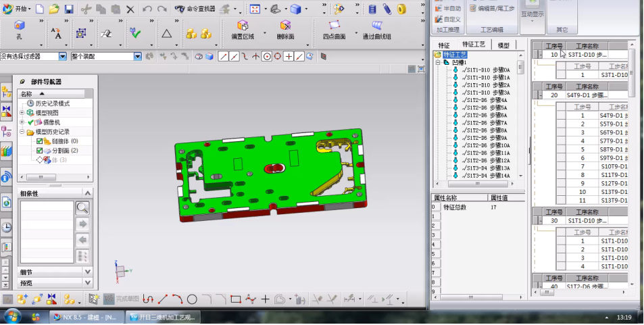Delete selection using the X icon
The width and height of the screenshot is (644, 325).
pyautogui.click(x=130, y=9)
